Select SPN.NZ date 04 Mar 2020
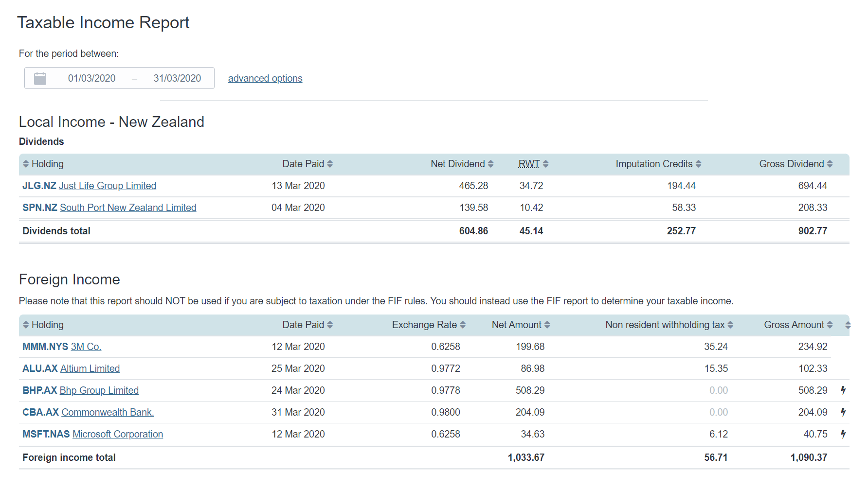Viewport: 868px width, 490px height. [x=298, y=208]
